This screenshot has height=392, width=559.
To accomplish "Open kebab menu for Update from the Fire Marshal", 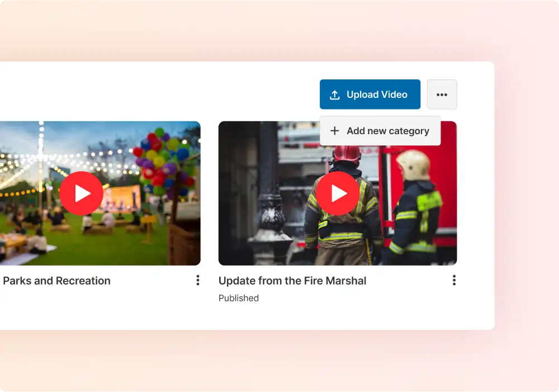I will (x=454, y=280).
